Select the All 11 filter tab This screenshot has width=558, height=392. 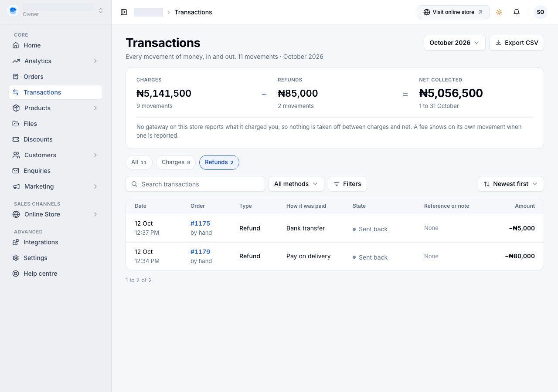point(139,162)
